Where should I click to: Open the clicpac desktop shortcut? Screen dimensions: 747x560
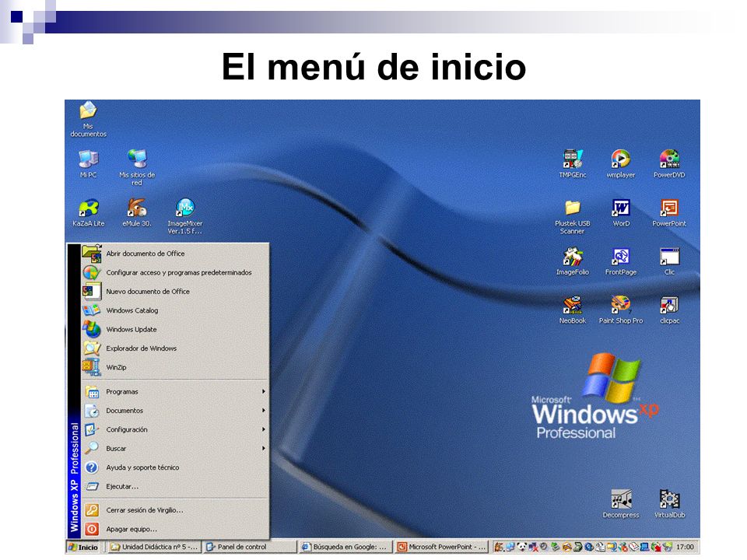click(669, 310)
